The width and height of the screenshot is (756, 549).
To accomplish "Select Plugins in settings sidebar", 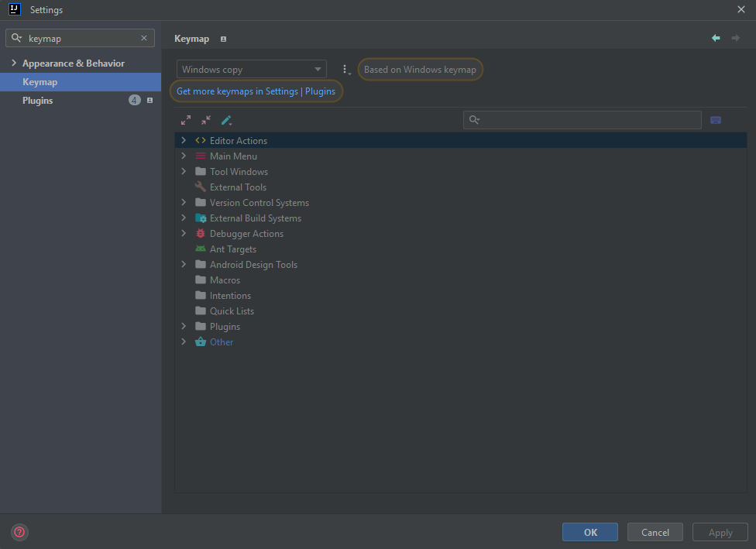I will coord(81,100).
